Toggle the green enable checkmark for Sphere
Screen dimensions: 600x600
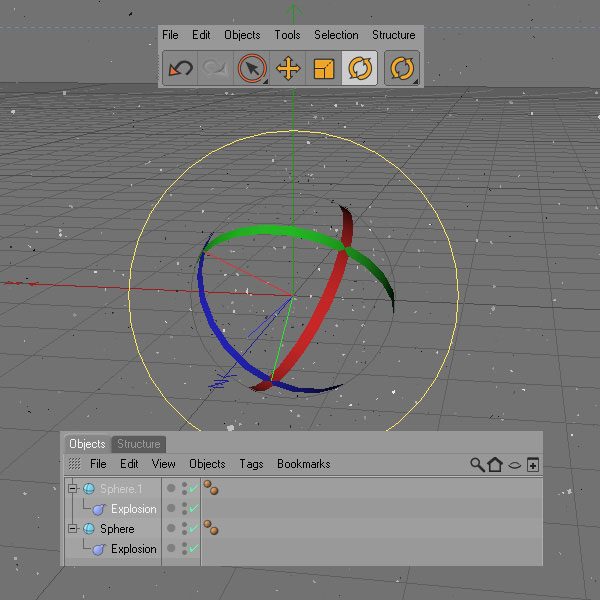(x=194, y=528)
